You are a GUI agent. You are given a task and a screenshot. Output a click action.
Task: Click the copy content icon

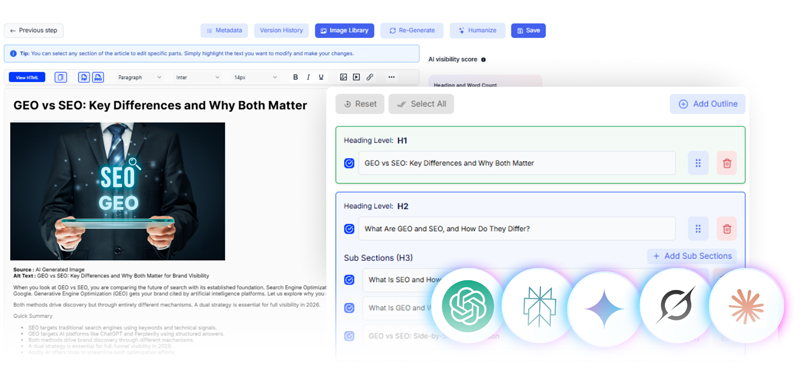[61, 78]
